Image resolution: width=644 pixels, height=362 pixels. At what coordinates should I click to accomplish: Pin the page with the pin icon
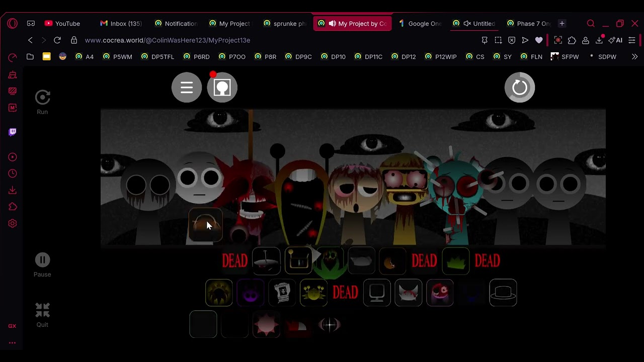485,40
